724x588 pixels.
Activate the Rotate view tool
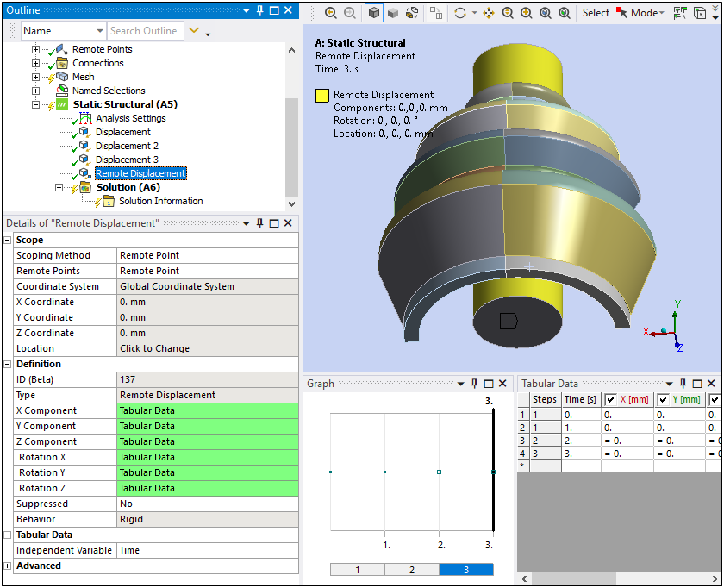(x=460, y=13)
